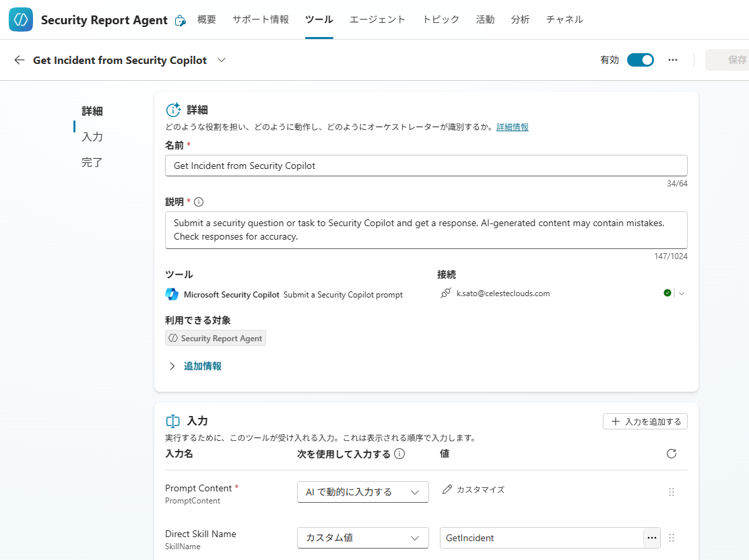Click the GetIncident value field
The height and width of the screenshot is (560, 749).
pyautogui.click(x=542, y=538)
